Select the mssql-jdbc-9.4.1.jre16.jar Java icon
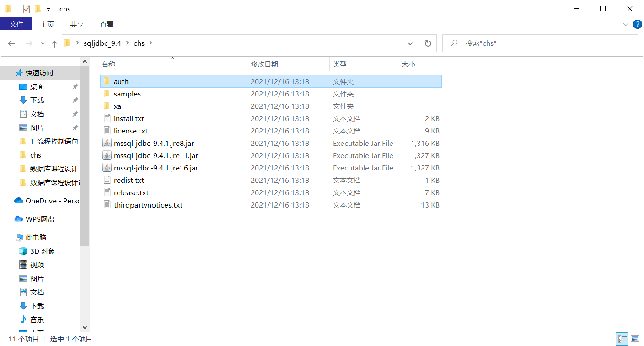The image size is (644, 346). 107,168
